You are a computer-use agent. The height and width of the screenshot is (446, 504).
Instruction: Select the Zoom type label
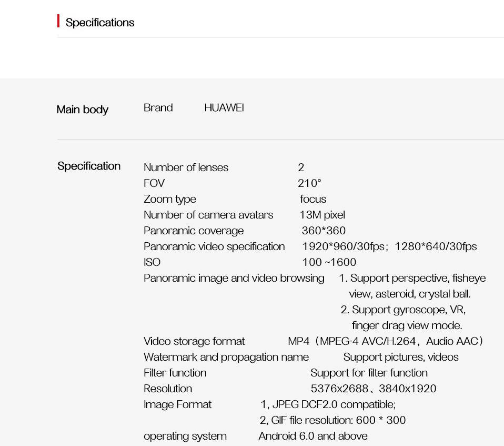click(x=170, y=199)
